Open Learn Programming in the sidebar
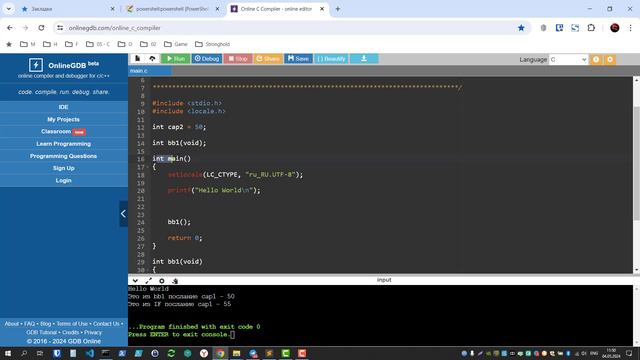The image size is (640, 360). click(64, 144)
